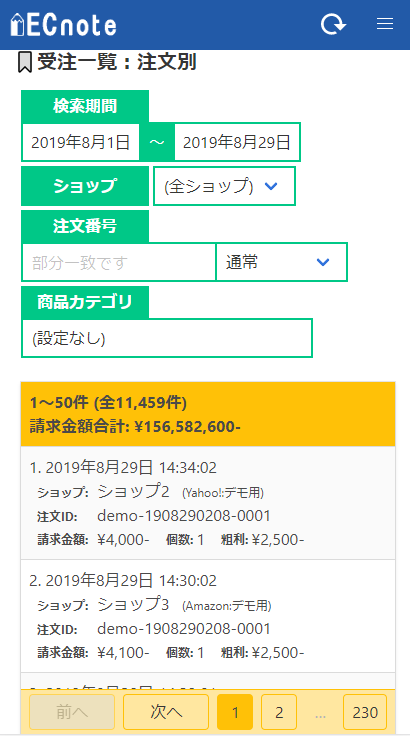Click the ショップ label

tap(85, 186)
